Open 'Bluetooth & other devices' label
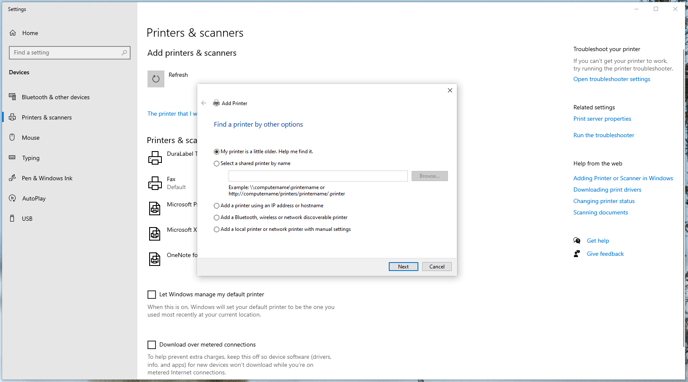688x382 pixels. (x=56, y=97)
